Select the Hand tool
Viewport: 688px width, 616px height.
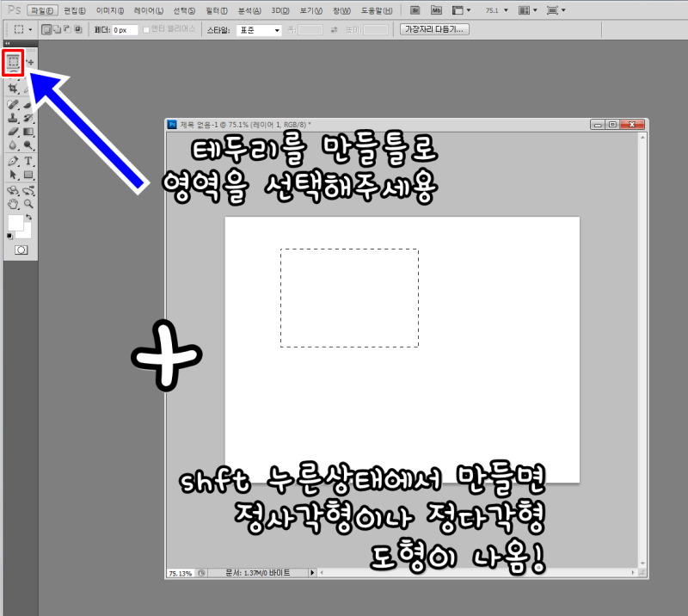pos(13,204)
